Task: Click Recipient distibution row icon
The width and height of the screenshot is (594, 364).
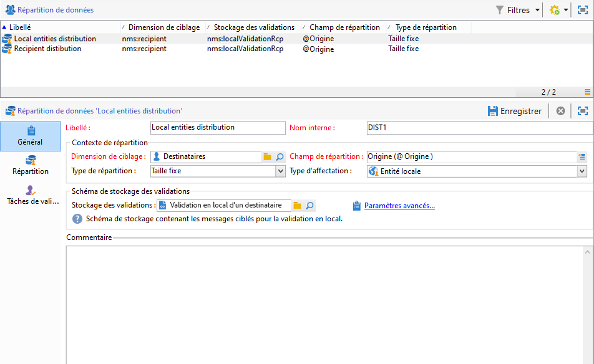Action: 7,49
